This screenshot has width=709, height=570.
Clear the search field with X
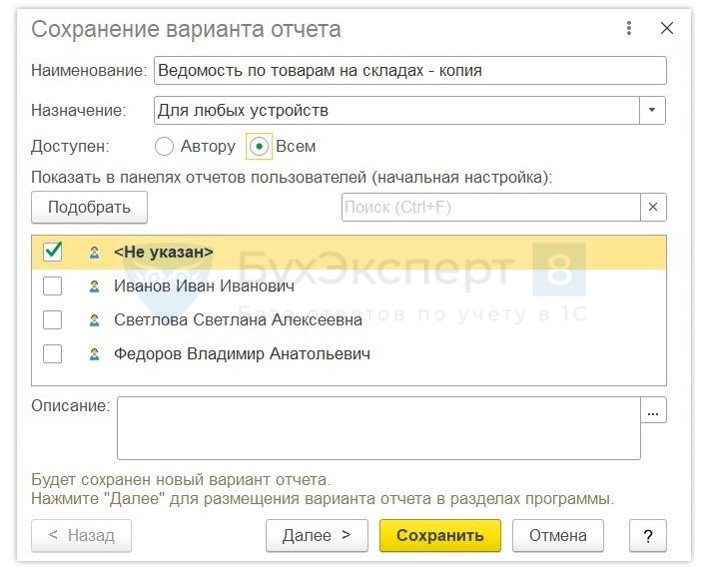[x=653, y=207]
